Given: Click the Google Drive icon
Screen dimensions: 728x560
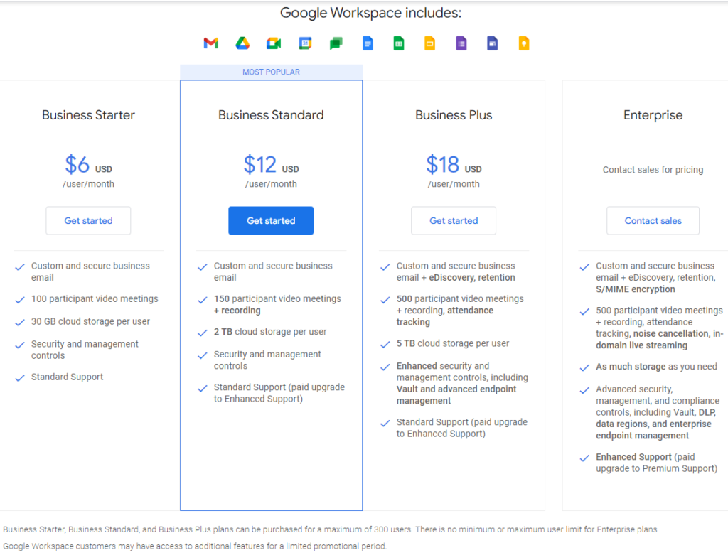Looking at the screenshot, I should click(x=242, y=43).
